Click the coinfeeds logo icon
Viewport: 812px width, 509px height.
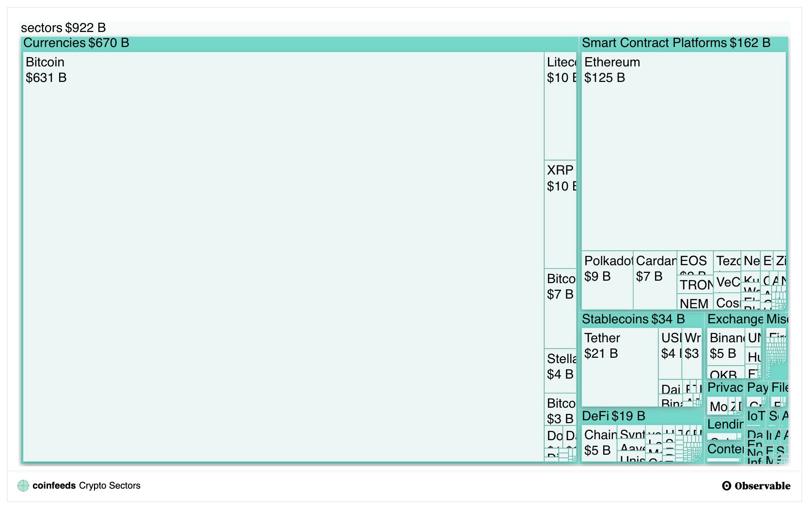tap(23, 486)
